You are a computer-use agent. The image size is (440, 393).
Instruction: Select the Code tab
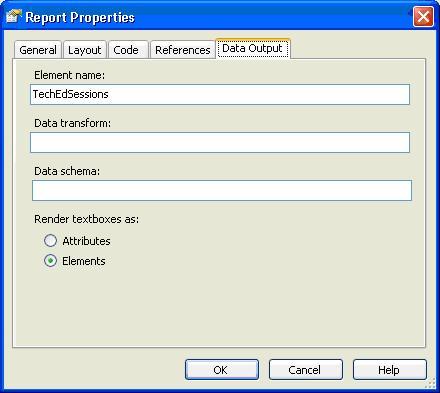pyautogui.click(x=128, y=50)
